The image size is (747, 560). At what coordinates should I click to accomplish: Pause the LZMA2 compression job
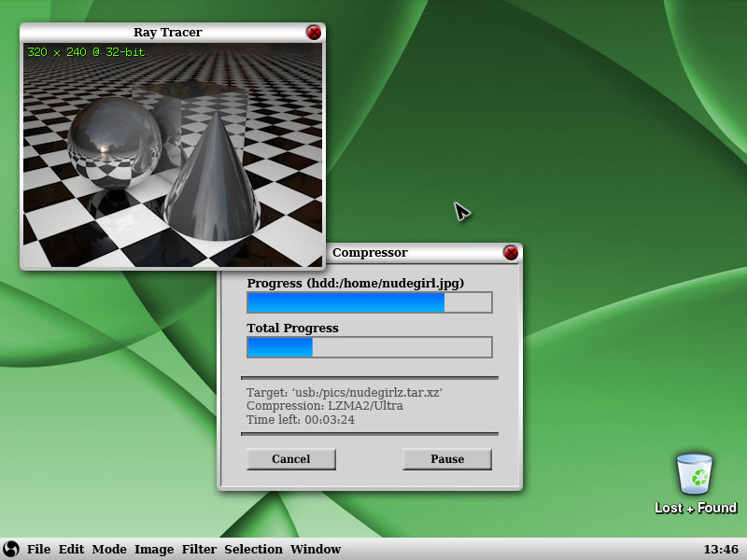pos(446,459)
